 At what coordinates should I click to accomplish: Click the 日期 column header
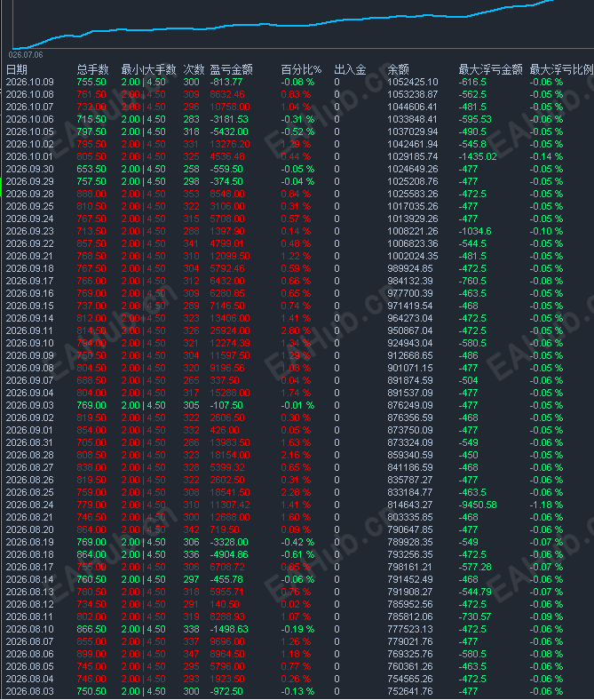(17, 69)
